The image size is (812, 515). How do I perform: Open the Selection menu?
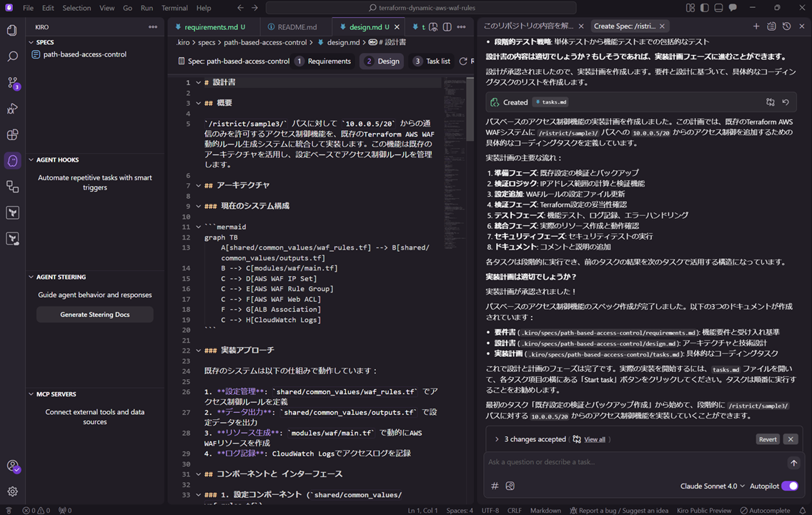76,8
